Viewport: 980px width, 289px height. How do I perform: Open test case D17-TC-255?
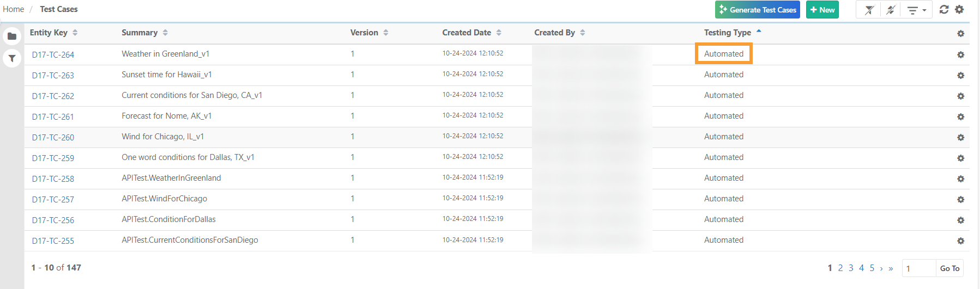point(53,241)
